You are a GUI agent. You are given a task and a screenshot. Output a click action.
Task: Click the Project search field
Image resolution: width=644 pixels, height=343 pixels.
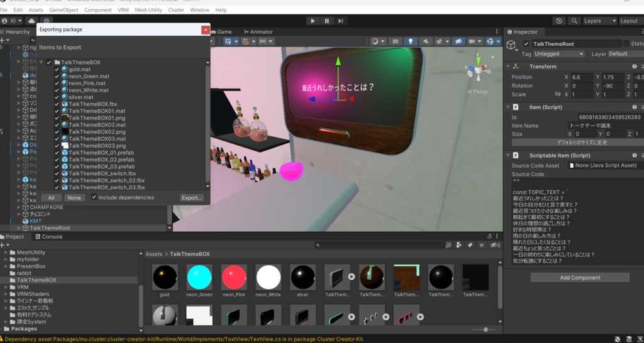tap(380, 245)
